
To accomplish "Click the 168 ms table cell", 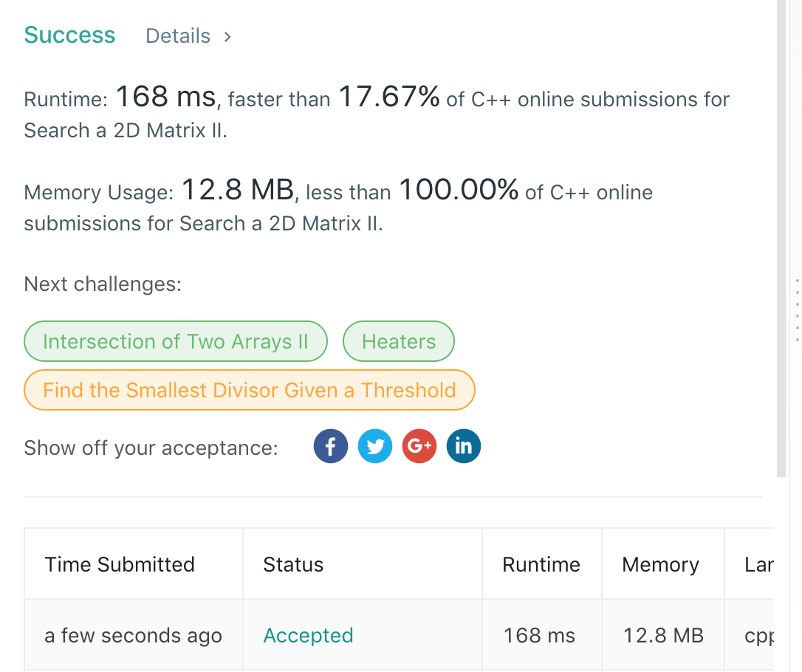I will (539, 635).
